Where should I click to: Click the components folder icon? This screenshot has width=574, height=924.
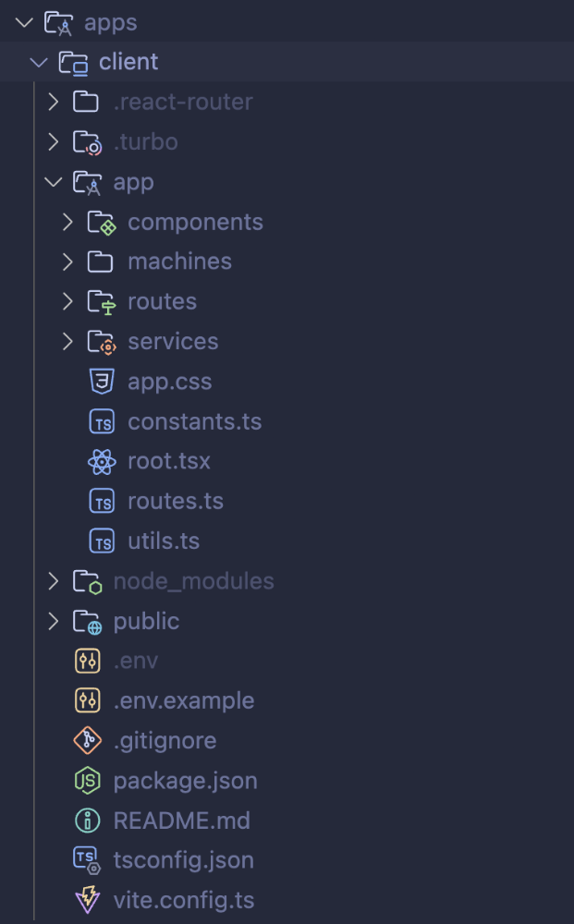[x=101, y=223]
